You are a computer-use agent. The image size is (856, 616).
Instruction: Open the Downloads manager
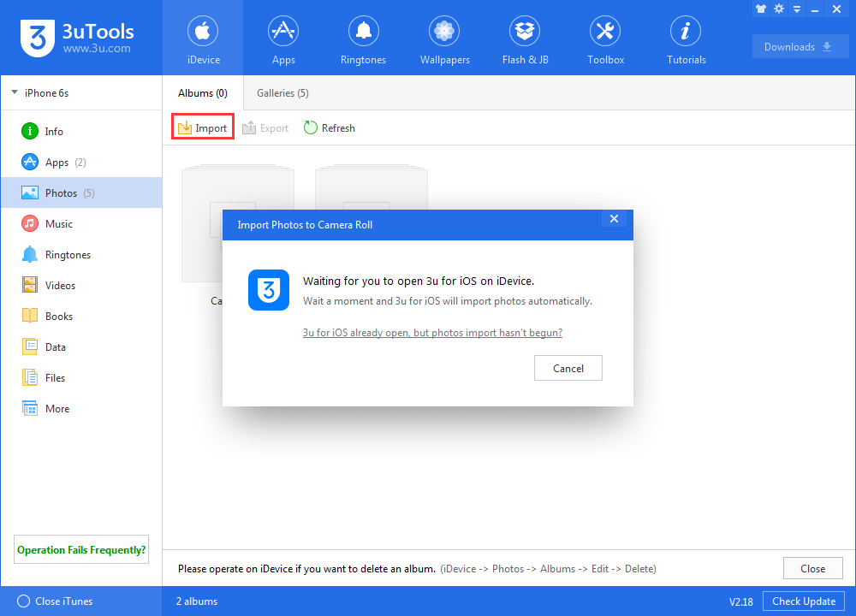(800, 47)
